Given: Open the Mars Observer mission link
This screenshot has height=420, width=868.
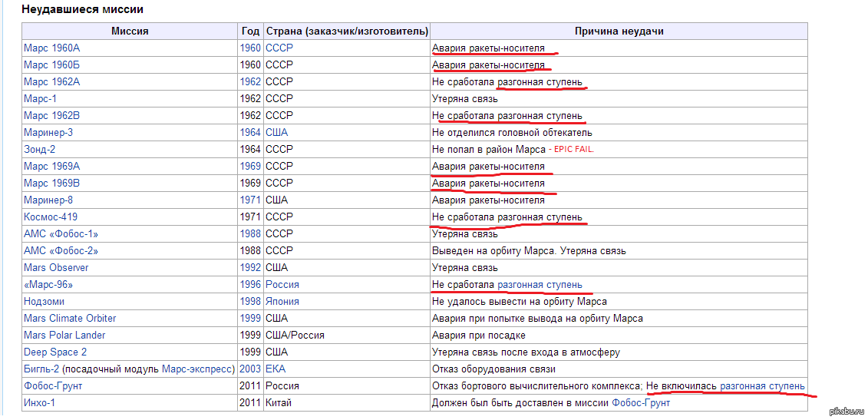Looking at the screenshot, I should [56, 268].
